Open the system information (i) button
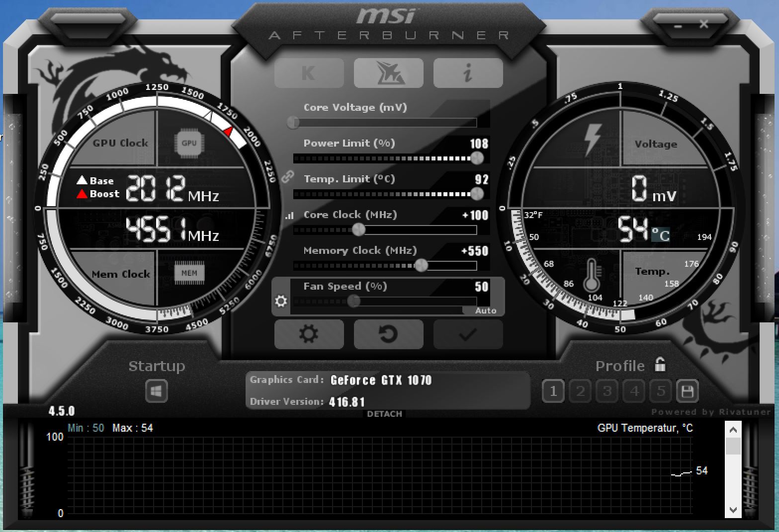The height and width of the screenshot is (532, 779). 468,73
